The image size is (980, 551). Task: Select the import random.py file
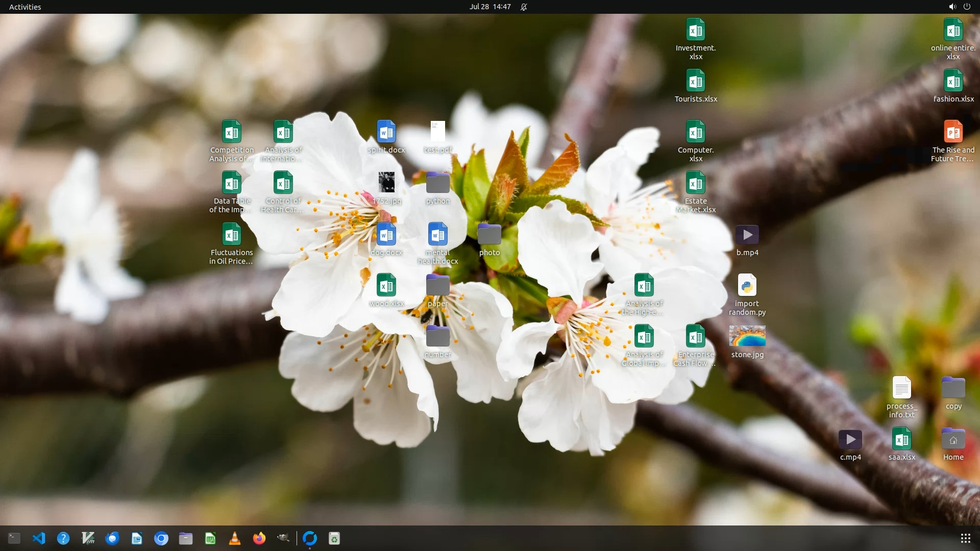click(747, 286)
